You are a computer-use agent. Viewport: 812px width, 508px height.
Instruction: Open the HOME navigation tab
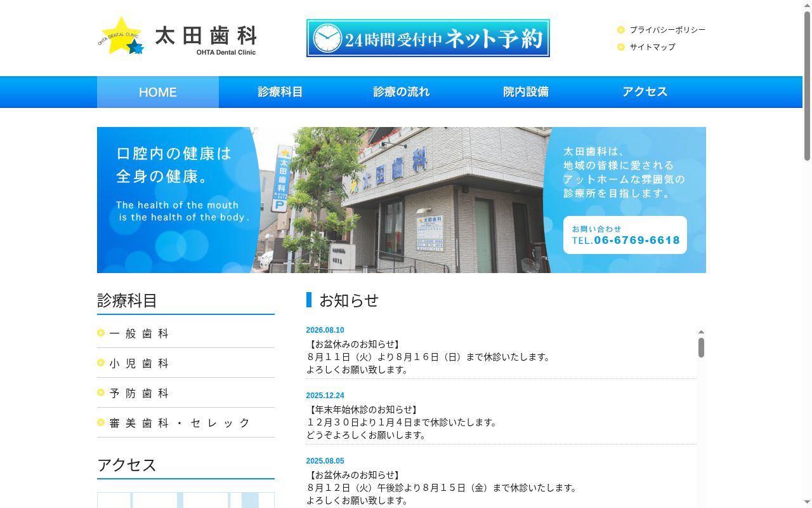coord(158,92)
